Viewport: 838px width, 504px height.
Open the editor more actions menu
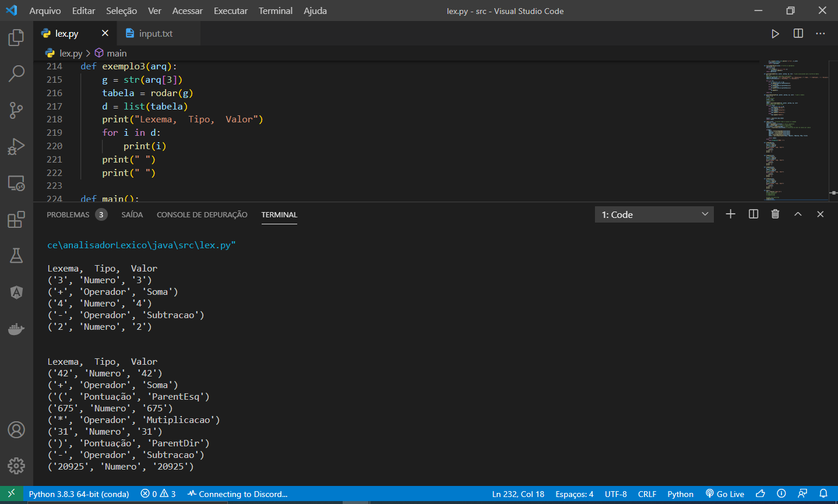tap(820, 33)
